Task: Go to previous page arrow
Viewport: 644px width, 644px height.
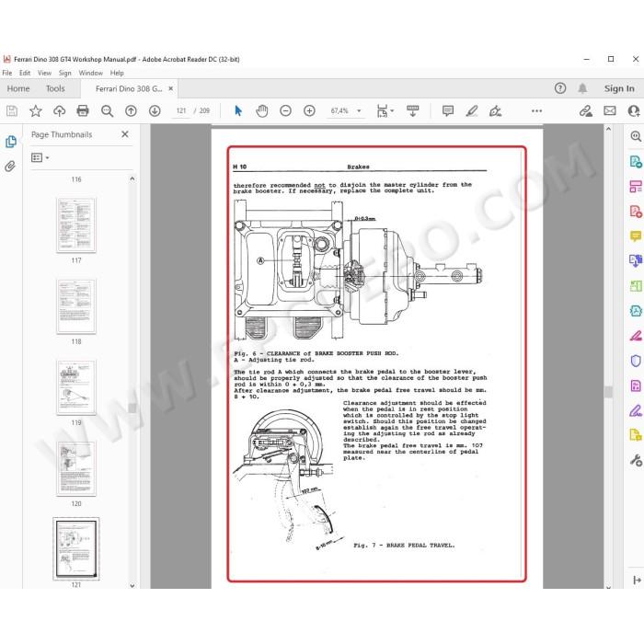Action: (x=131, y=111)
